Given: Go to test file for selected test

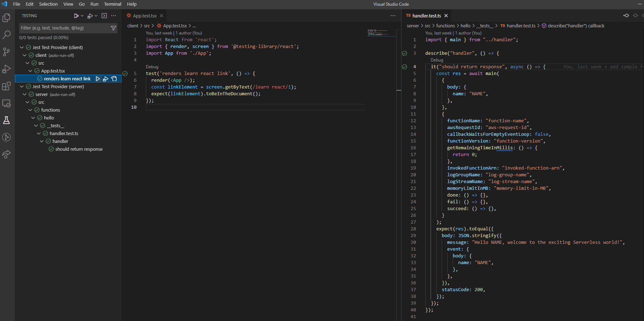Looking at the screenshot, I should (114, 79).
